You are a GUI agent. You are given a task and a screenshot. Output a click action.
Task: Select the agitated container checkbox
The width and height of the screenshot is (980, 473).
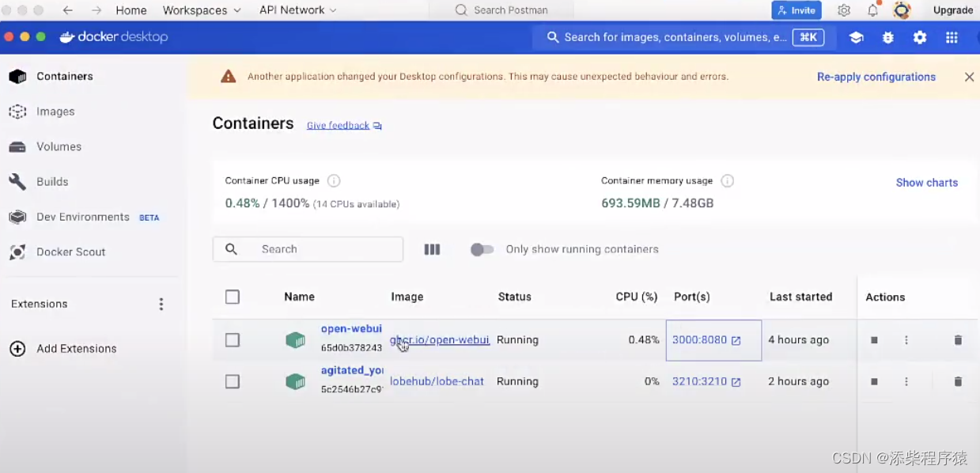click(233, 381)
